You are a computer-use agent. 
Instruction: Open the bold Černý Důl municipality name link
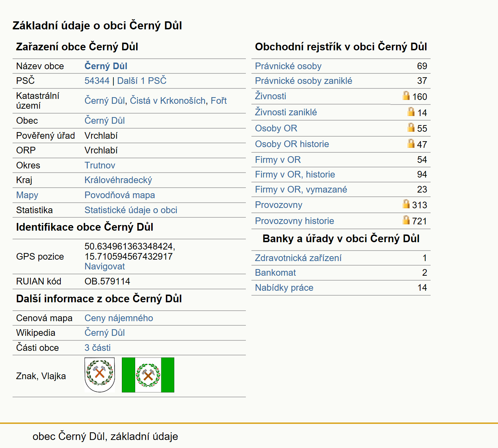tap(106, 66)
